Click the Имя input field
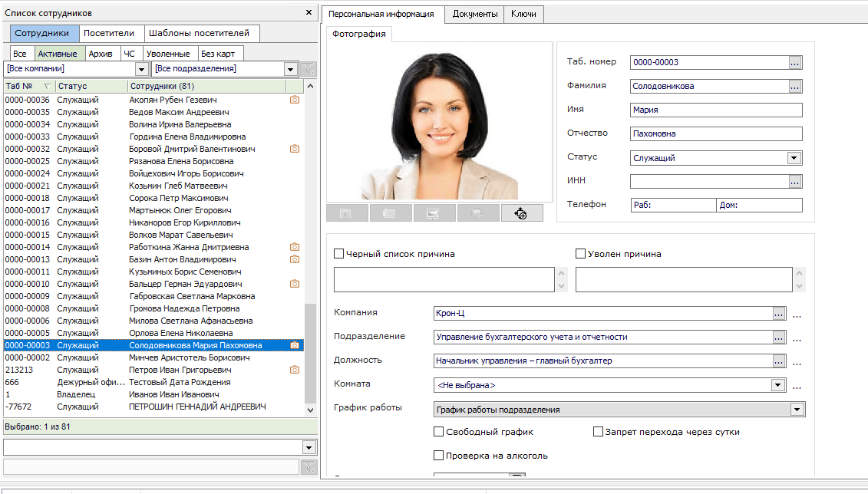The width and height of the screenshot is (868, 494). [715, 110]
